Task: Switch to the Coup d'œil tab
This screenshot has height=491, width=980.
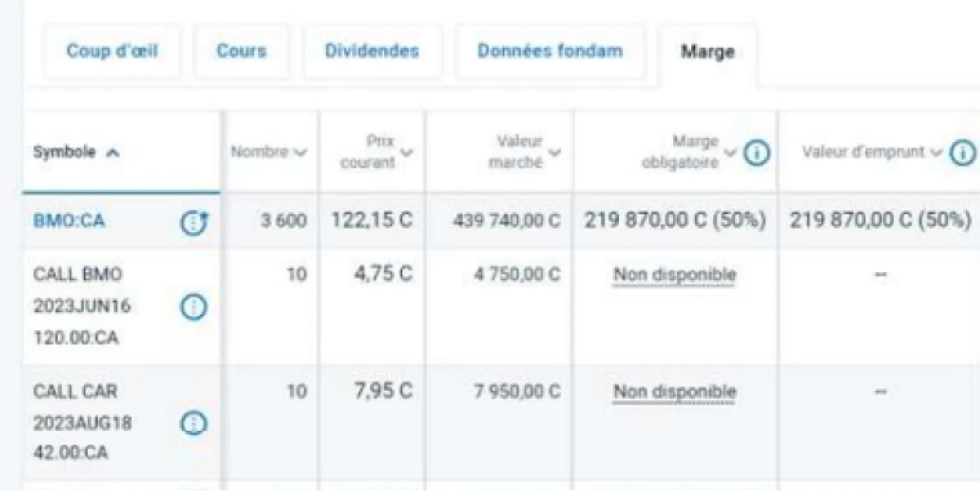Action: coord(112,51)
